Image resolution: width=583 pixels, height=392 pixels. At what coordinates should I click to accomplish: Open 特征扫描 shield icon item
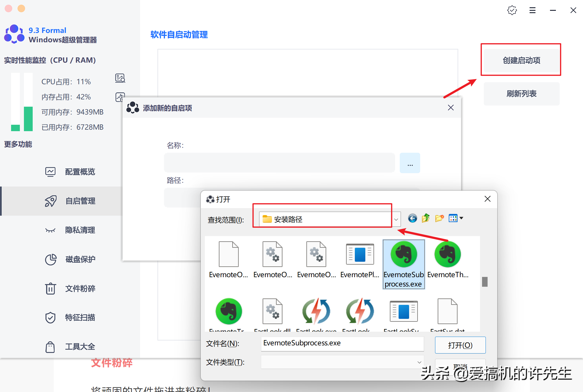point(80,317)
